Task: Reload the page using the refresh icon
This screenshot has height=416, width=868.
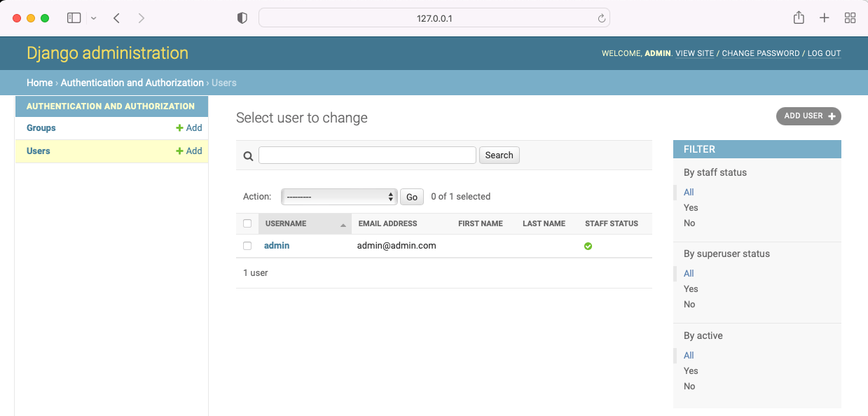Action: point(601,19)
